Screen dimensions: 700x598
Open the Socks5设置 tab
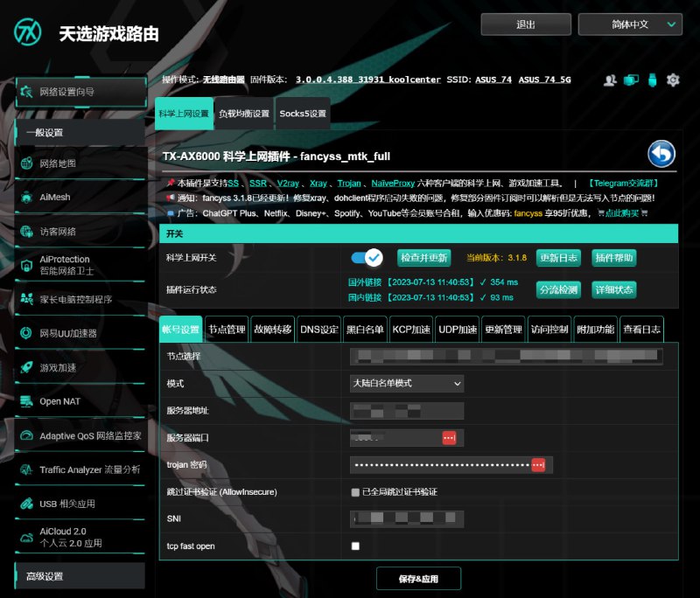pos(303,114)
